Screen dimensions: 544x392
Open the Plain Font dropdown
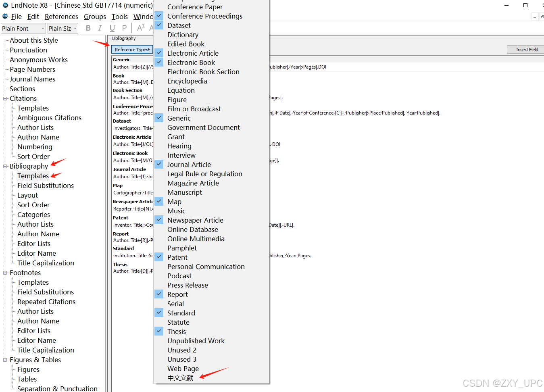tap(23, 28)
